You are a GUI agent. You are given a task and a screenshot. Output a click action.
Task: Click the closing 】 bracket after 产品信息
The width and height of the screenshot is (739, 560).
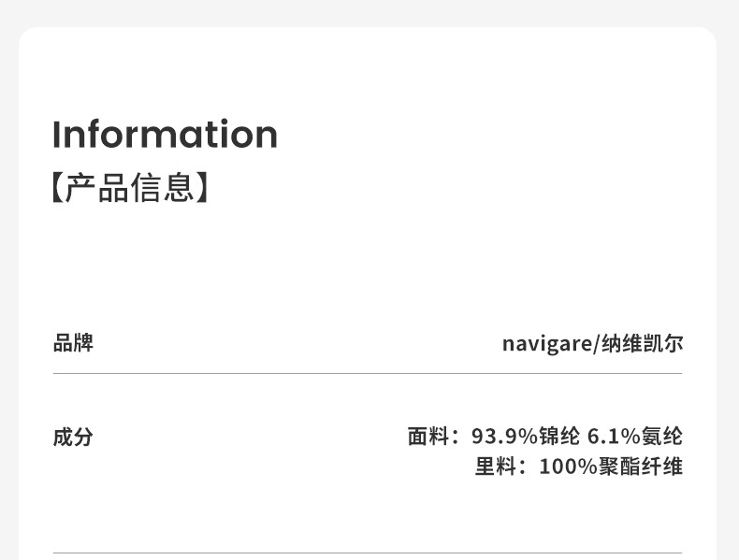pos(203,188)
